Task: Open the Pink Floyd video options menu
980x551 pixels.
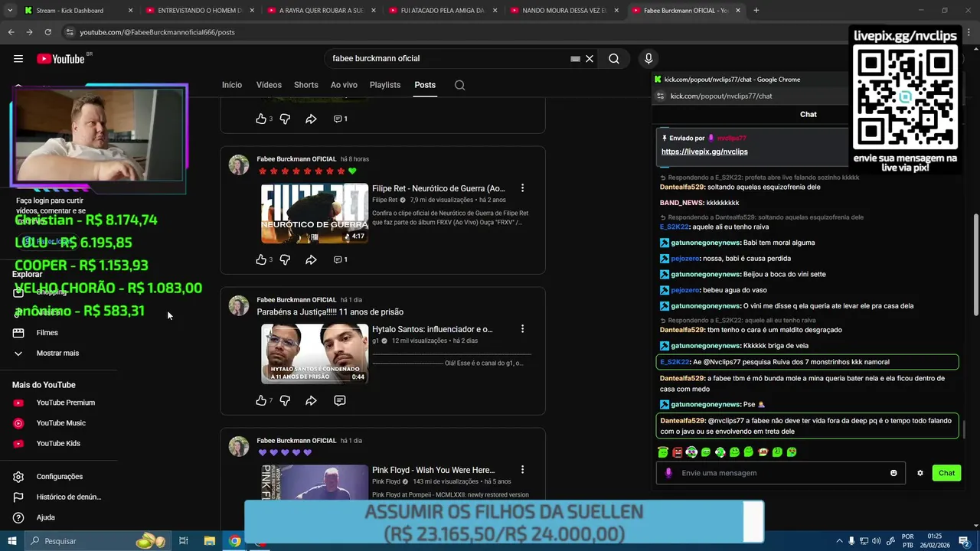Action: tap(522, 470)
